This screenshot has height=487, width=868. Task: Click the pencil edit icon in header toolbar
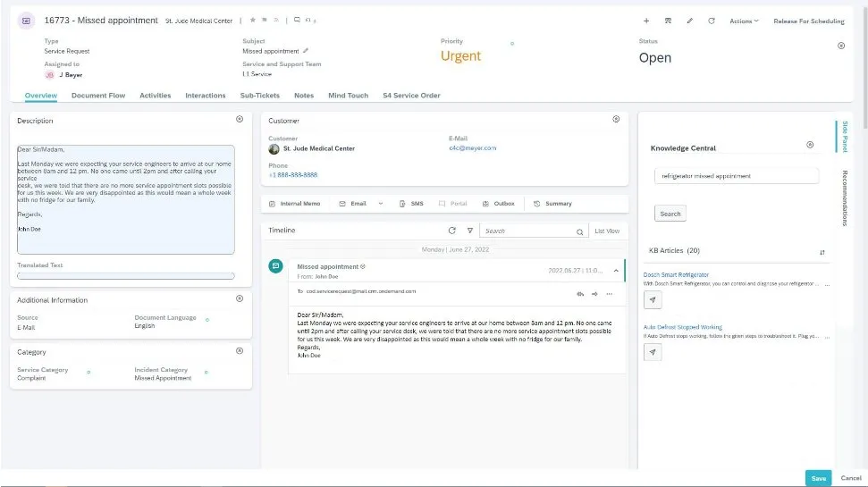[689, 21]
